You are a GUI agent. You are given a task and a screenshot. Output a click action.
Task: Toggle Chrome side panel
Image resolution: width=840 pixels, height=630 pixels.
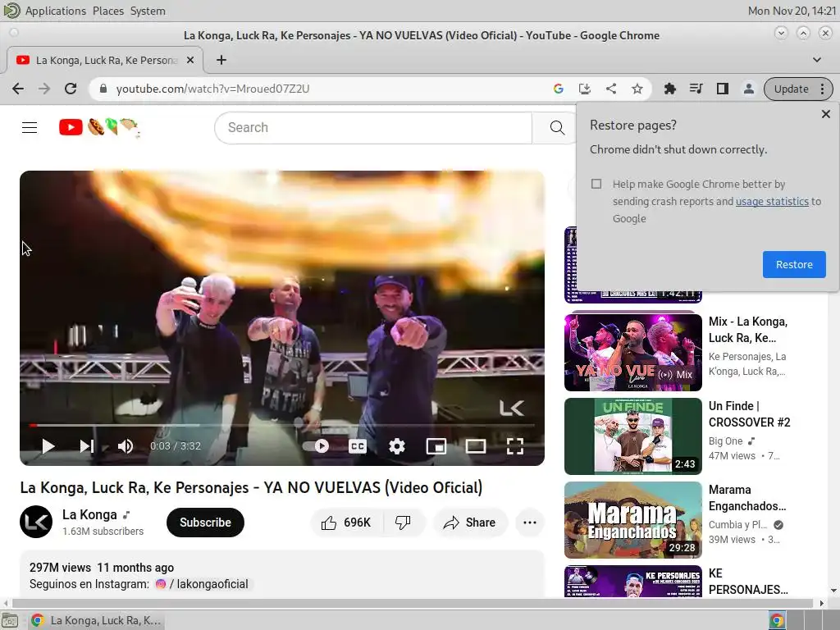pyautogui.click(x=722, y=89)
